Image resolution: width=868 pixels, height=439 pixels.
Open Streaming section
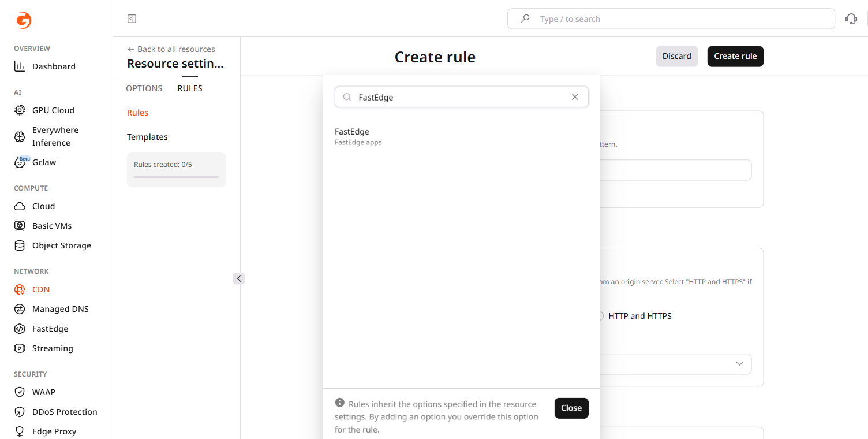tap(44, 348)
